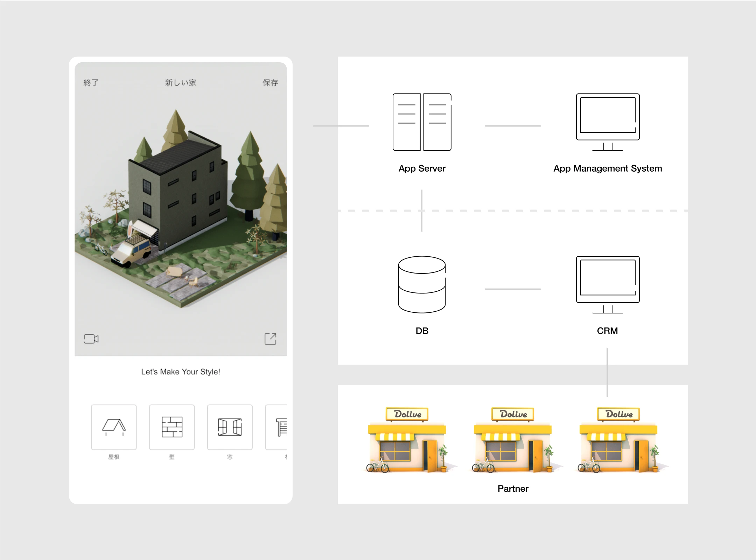This screenshot has height=560, width=756.
Task: Tap the share/export arrow icon
Action: 270,339
